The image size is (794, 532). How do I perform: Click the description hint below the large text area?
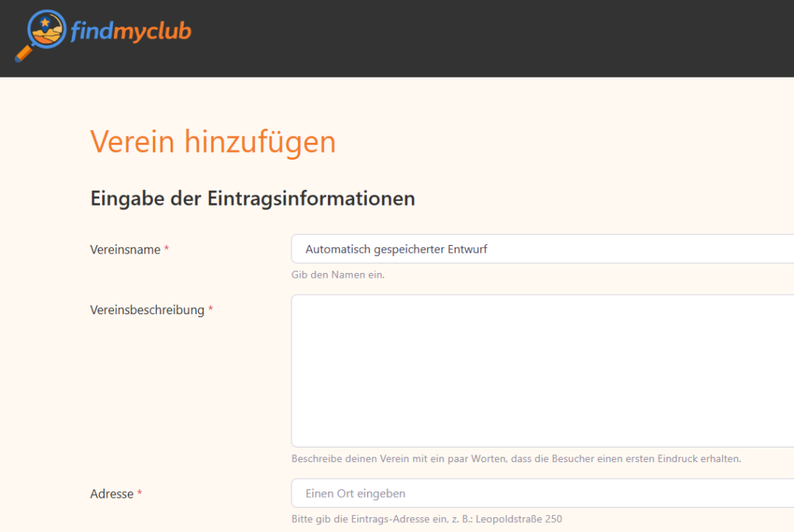tap(516, 458)
